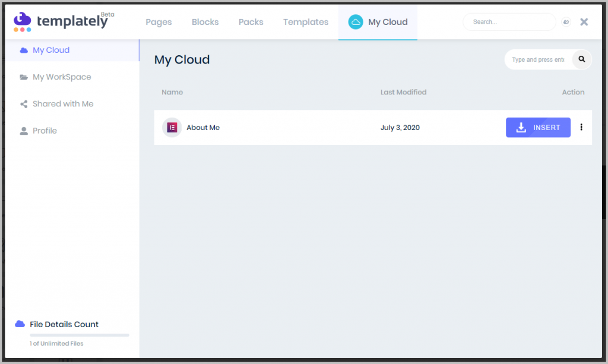Select My Cloud in the sidebar
This screenshot has height=364, width=608.
pos(72,50)
